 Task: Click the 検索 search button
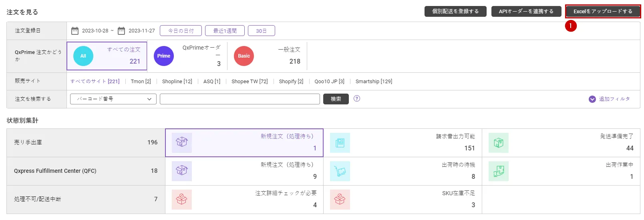click(x=336, y=99)
